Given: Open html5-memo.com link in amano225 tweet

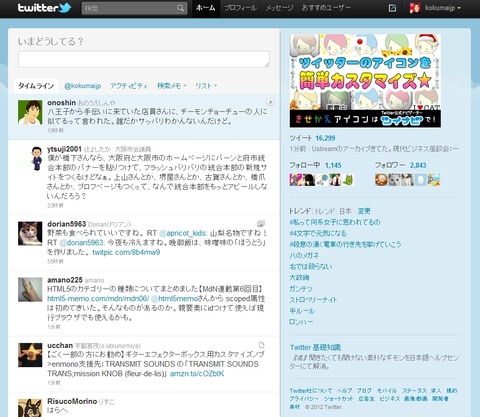Looking at the screenshot, I should 98,298.
